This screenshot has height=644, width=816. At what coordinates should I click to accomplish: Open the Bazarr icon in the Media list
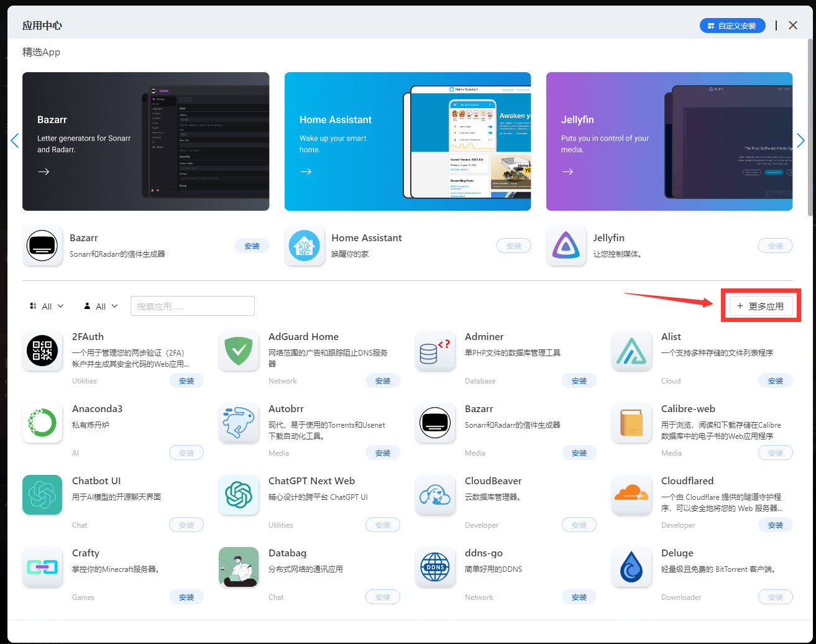435,423
